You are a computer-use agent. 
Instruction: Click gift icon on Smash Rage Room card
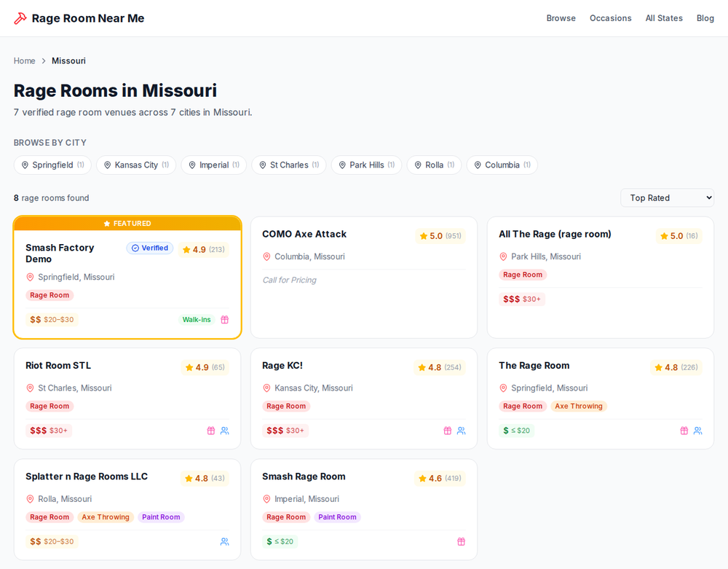click(x=461, y=541)
